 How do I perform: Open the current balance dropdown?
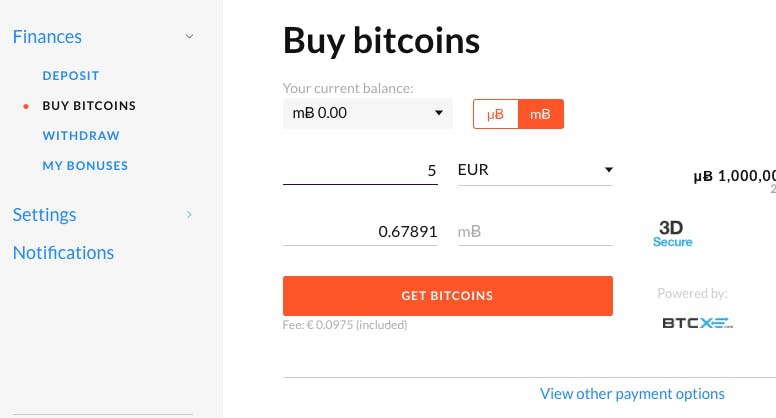click(x=368, y=113)
